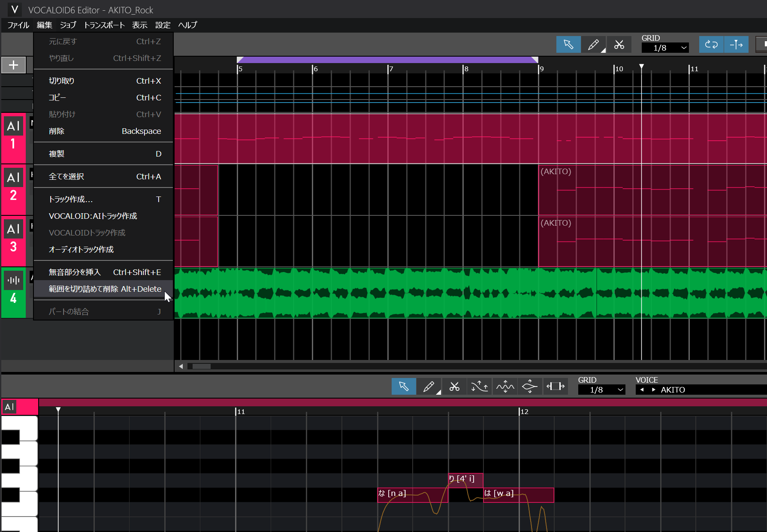
Task: Select the vibrato edit tool
Action: [x=505, y=387]
